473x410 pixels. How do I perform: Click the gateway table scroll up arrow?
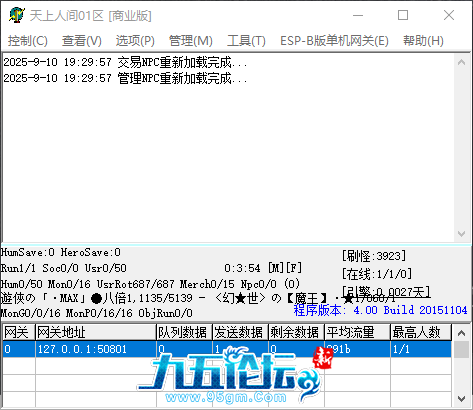point(462,333)
